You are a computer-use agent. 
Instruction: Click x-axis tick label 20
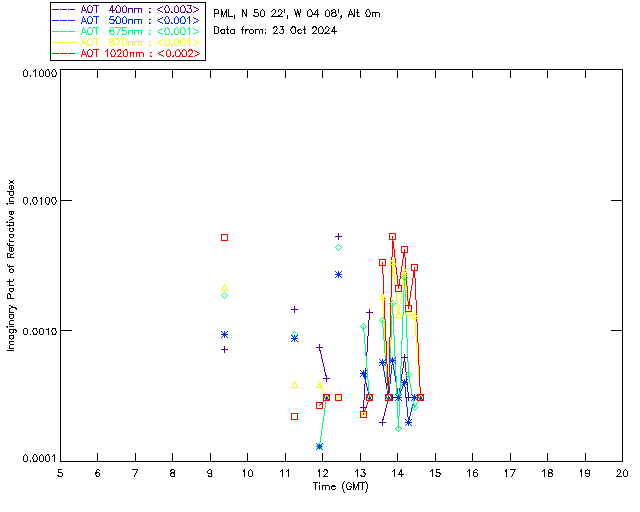click(622, 473)
